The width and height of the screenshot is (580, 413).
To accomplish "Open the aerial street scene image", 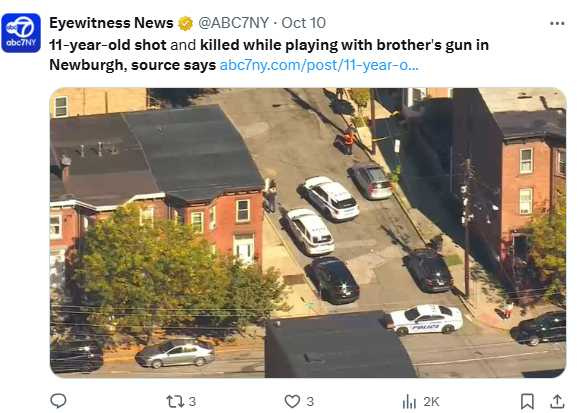I will coord(308,233).
